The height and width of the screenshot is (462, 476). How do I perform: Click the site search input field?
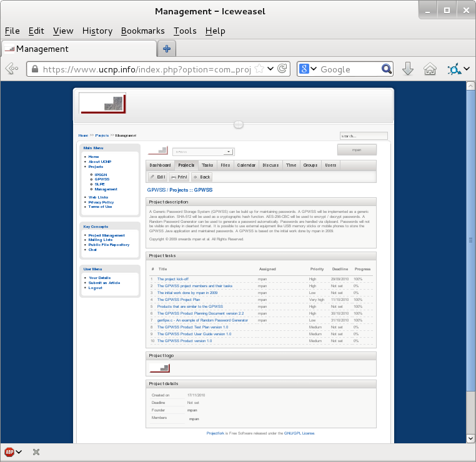click(364, 135)
